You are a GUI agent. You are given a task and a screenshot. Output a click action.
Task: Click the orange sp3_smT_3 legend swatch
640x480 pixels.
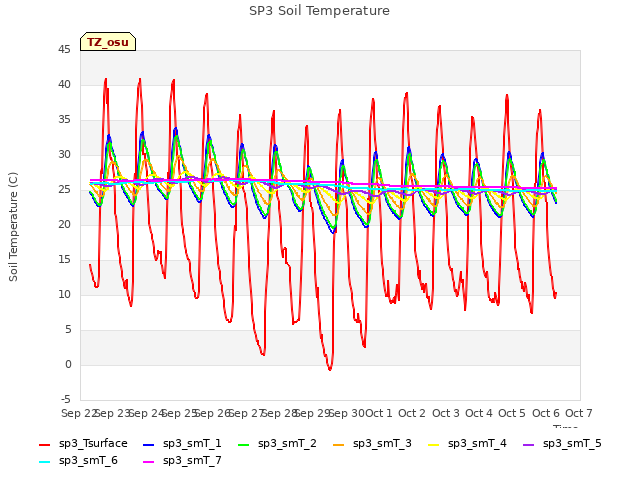[x=339, y=444]
